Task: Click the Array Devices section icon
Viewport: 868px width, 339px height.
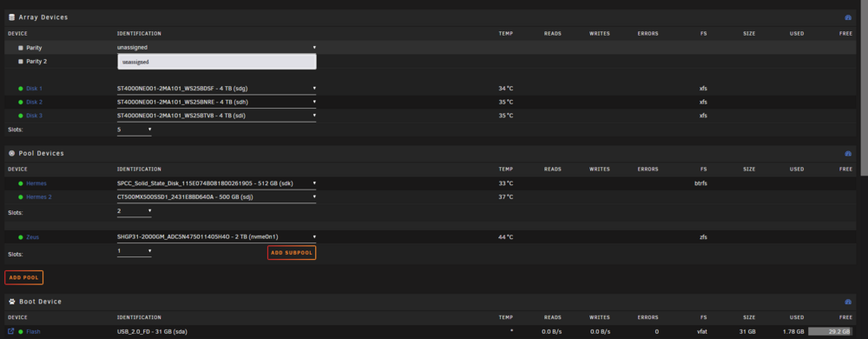Action: click(11, 17)
